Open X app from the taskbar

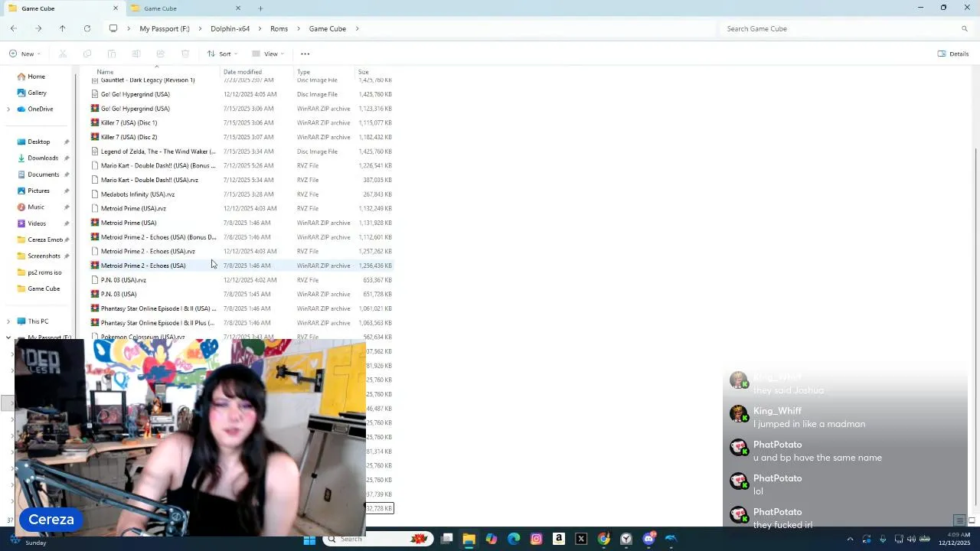point(581,540)
